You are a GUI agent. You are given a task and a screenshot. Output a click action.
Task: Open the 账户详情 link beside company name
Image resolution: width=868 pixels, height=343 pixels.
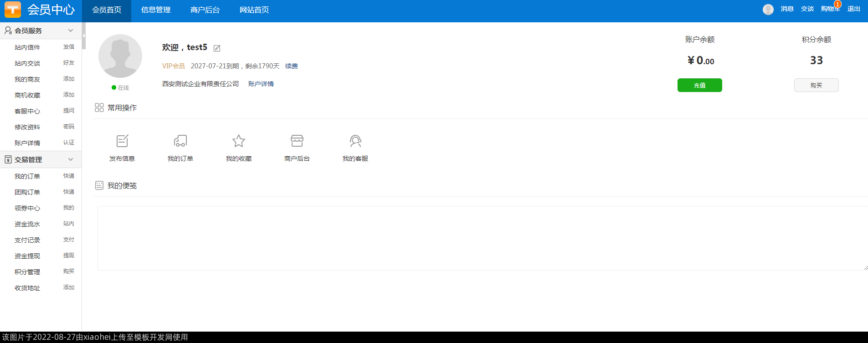point(261,84)
